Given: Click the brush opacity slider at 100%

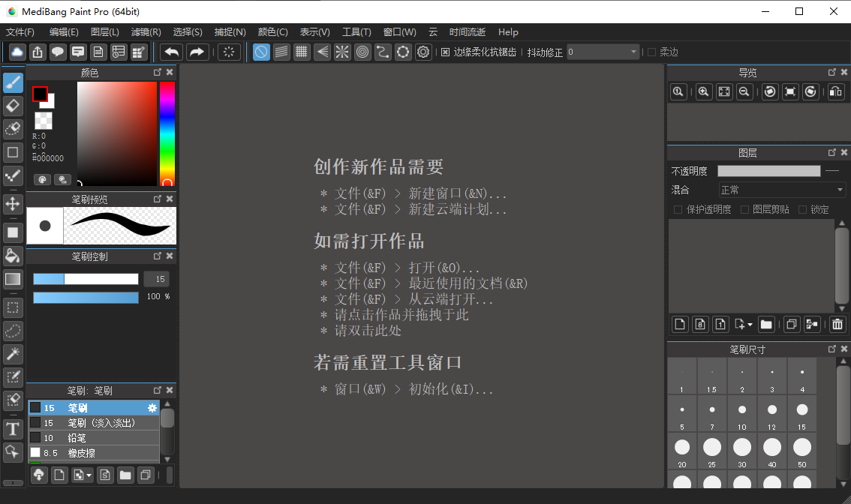Looking at the screenshot, I should tap(86, 297).
